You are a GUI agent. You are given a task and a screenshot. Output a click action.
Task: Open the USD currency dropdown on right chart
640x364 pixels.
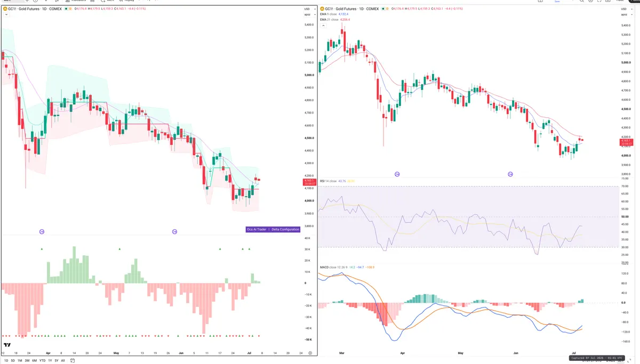pos(626,9)
